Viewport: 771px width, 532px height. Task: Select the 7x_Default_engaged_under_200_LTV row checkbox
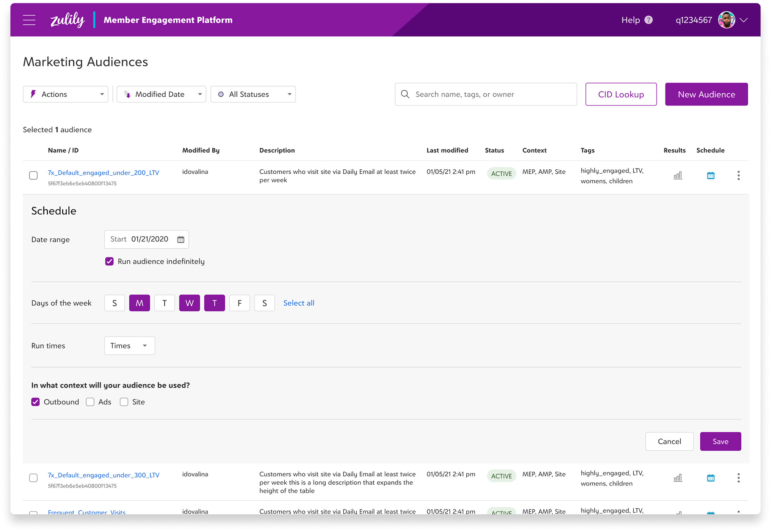click(33, 175)
